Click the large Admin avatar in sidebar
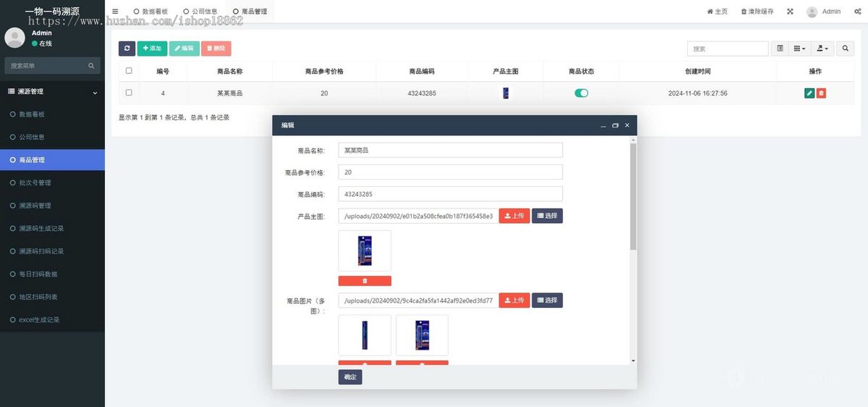 (14, 38)
